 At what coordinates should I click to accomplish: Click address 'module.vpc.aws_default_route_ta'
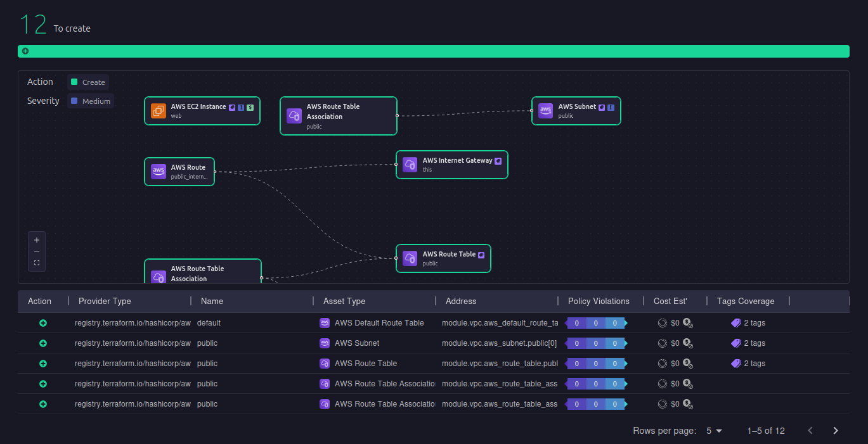click(x=500, y=323)
